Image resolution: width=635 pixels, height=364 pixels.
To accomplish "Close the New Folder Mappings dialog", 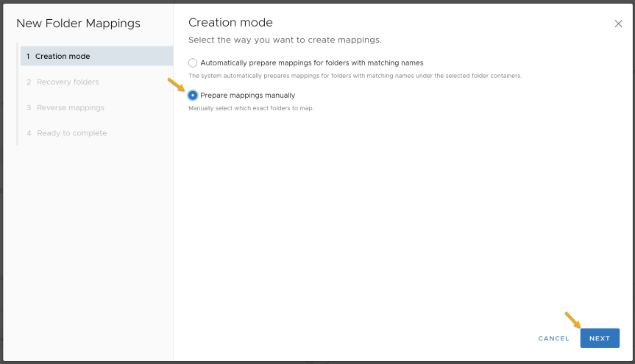I will (618, 24).
